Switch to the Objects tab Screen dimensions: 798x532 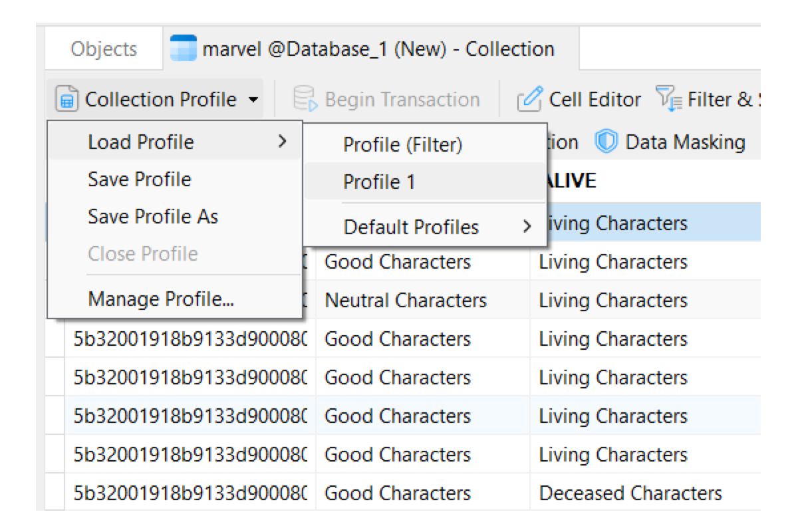(x=104, y=49)
